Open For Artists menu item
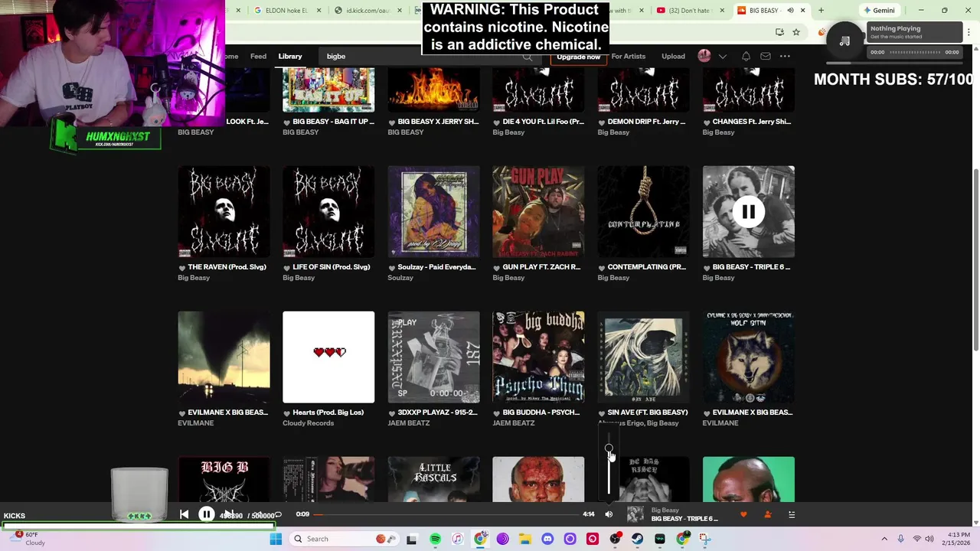980x551 pixels. [628, 56]
